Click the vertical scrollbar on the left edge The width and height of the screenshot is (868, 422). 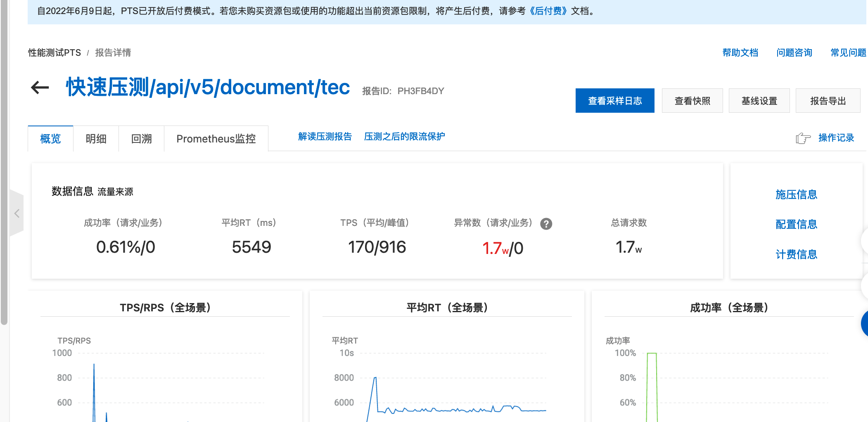point(4,163)
